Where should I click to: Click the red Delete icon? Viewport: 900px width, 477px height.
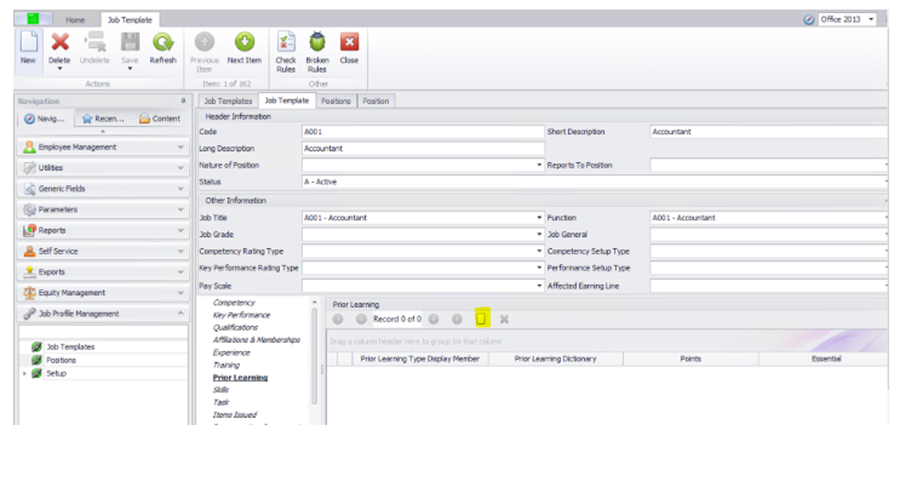60,43
